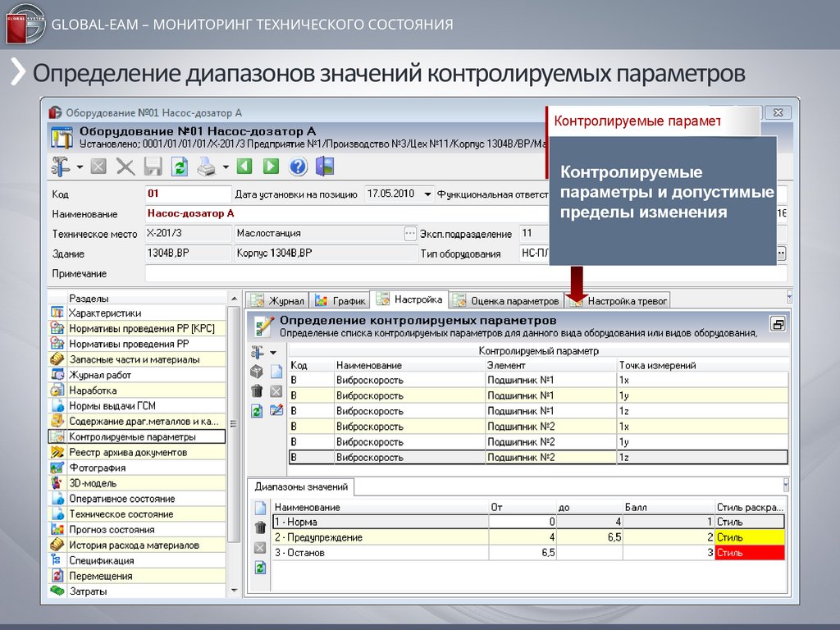This screenshot has height=630, width=840.
Task: Expand the tools dropdown arrow in main toolbar
Action: click(x=80, y=167)
